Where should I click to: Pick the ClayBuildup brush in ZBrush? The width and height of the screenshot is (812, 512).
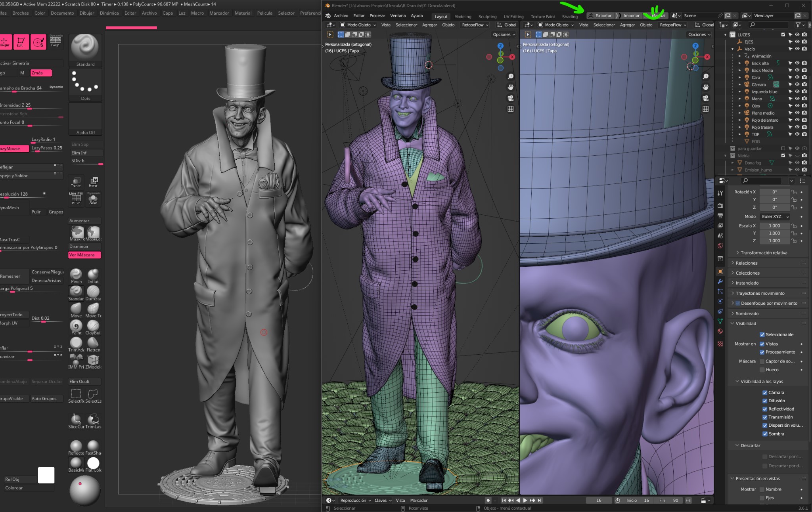(x=93, y=327)
